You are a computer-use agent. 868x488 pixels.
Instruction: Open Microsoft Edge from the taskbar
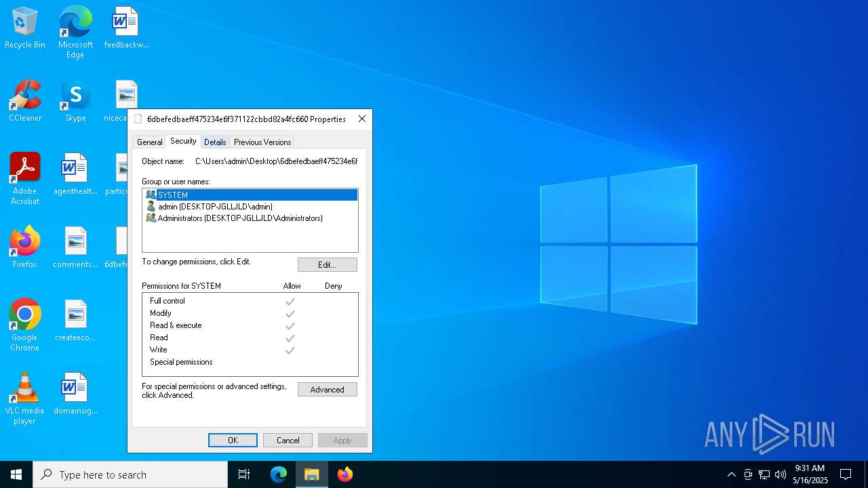[x=279, y=474]
